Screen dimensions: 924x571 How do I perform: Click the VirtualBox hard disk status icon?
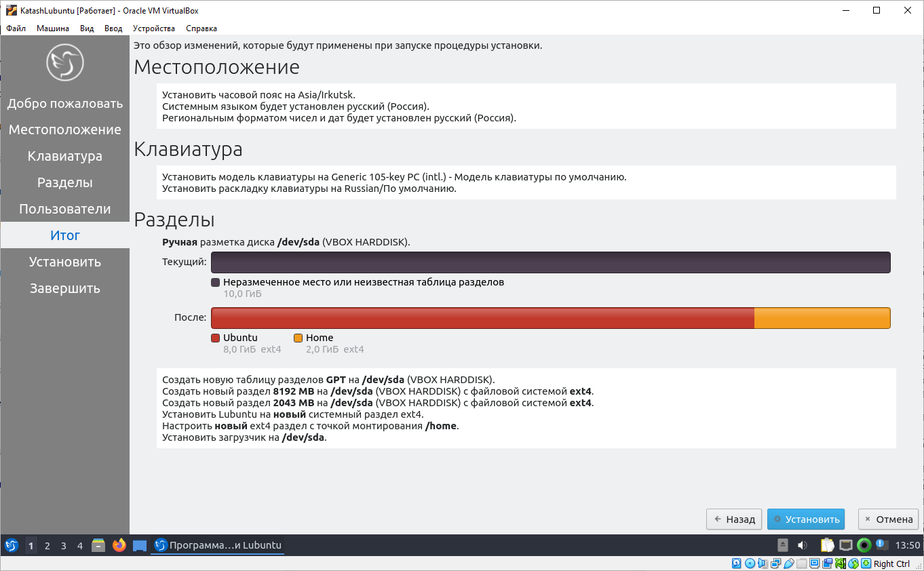coord(736,564)
